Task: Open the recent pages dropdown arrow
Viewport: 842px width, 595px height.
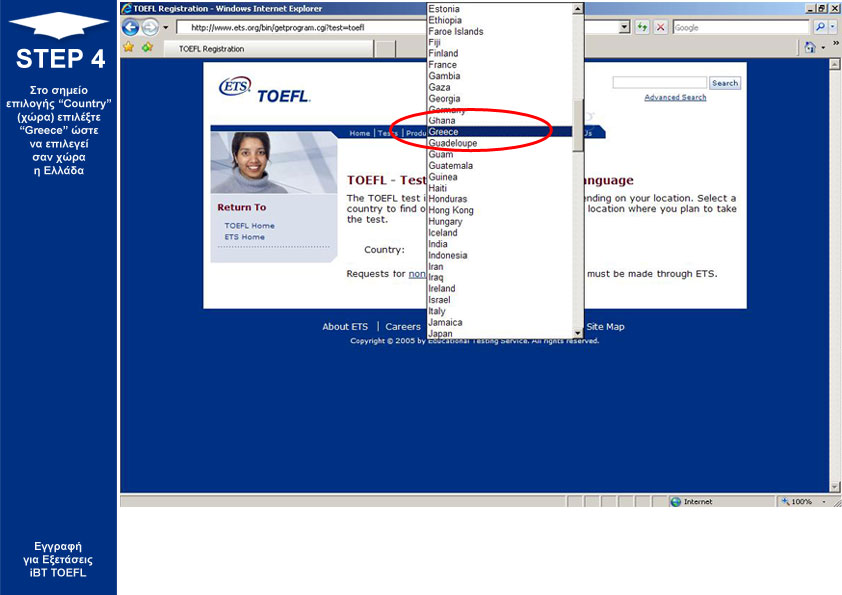Action: [165, 27]
